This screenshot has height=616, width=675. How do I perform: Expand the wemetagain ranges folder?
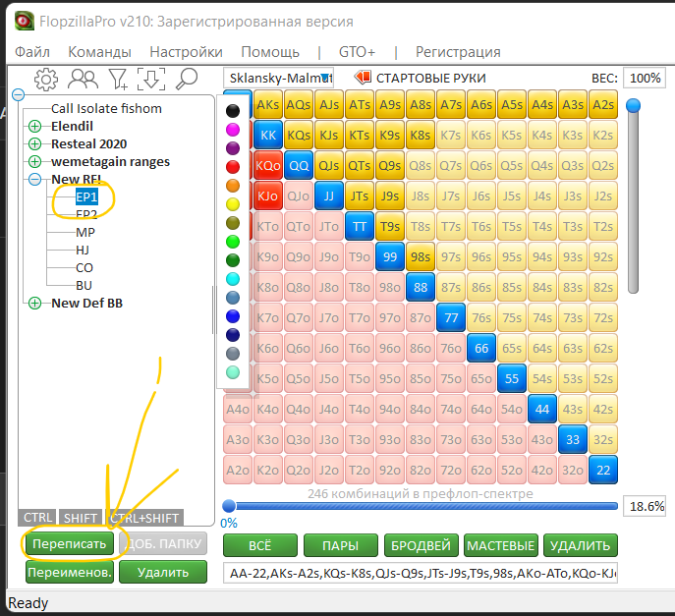pyautogui.click(x=34, y=161)
